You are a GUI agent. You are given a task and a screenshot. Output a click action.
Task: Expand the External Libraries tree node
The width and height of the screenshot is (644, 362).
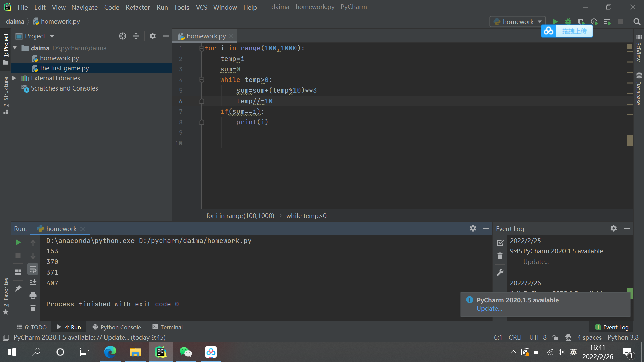(14, 78)
